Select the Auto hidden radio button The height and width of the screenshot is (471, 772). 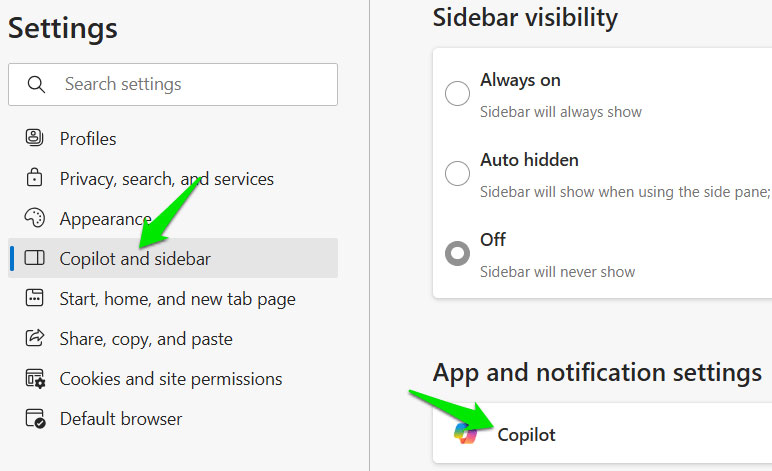457,173
